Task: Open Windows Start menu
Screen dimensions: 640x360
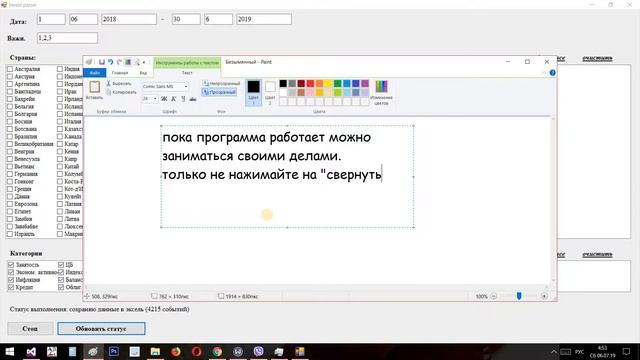Action: pyautogui.click(x=10, y=351)
